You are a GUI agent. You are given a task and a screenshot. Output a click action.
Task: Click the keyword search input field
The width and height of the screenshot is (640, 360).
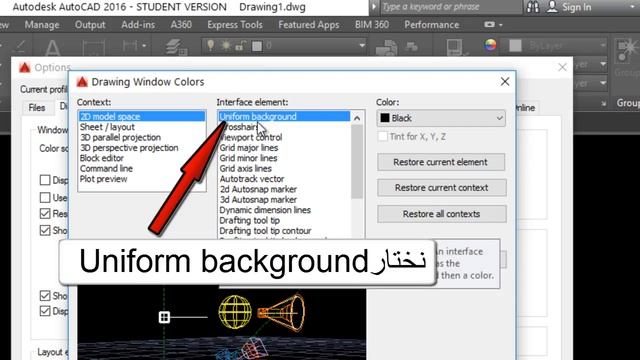(x=450, y=7)
